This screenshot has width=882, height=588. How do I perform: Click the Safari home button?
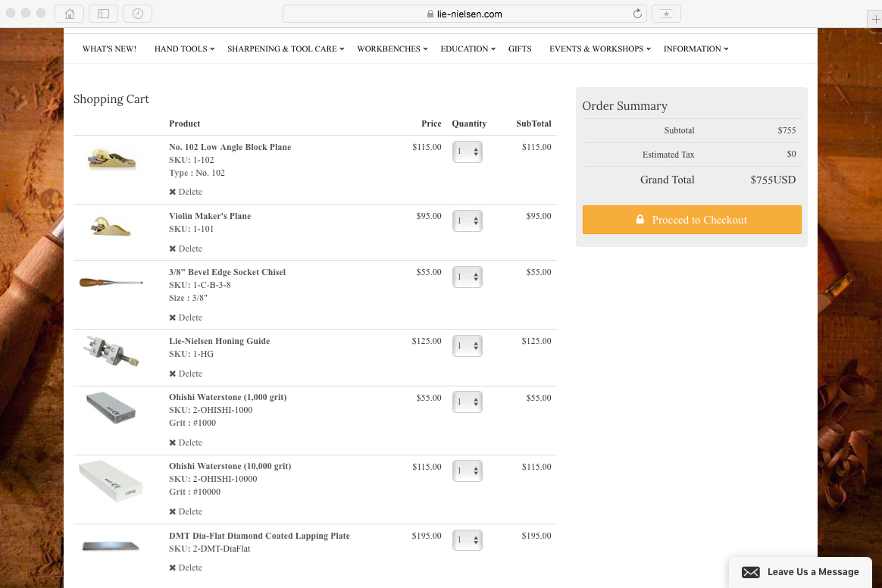coord(70,14)
